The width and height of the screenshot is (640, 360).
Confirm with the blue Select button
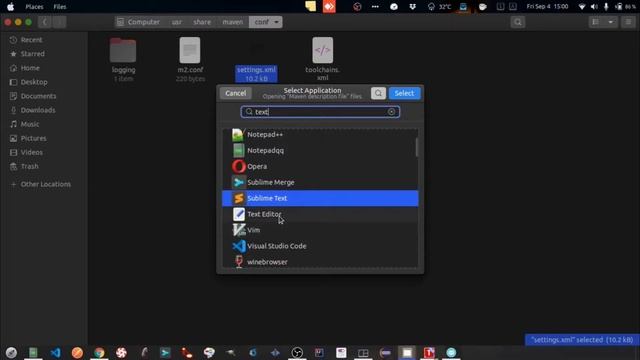404,93
